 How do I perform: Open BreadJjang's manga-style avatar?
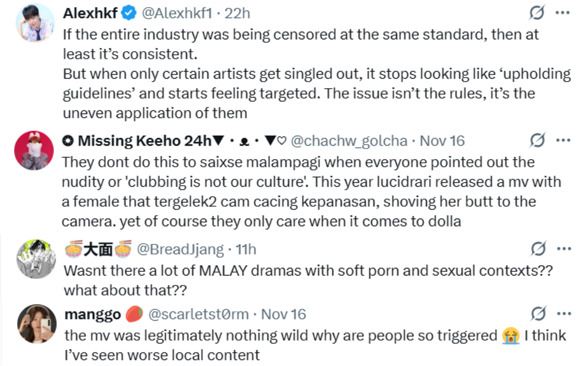coord(35,258)
